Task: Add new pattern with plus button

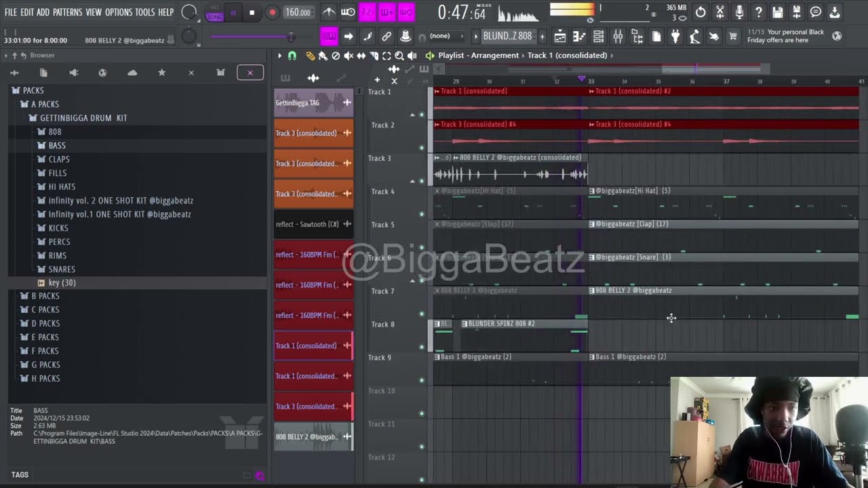Action: point(542,37)
